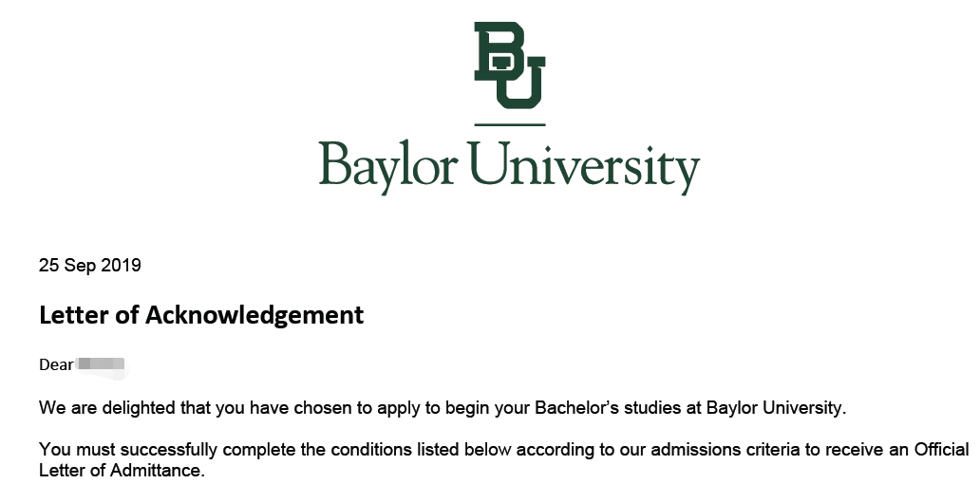Click the letter B in the logo
980x484 pixels.
[498, 47]
